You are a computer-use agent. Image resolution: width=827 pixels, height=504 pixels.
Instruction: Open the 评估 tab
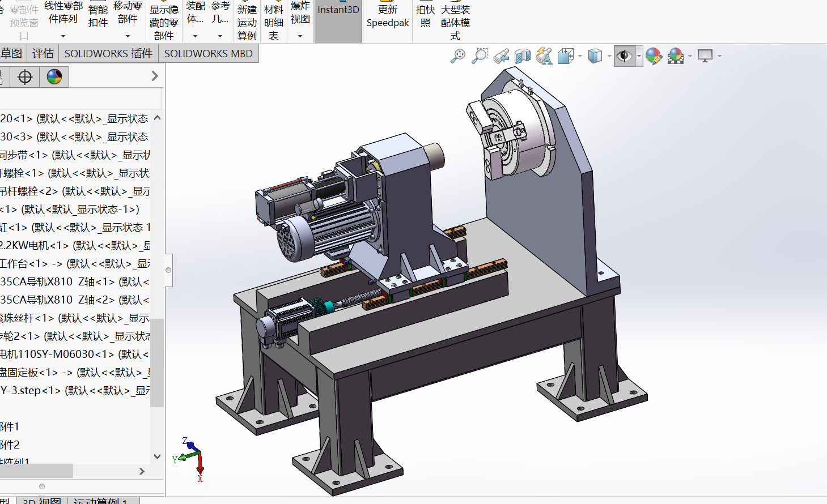[x=43, y=54]
